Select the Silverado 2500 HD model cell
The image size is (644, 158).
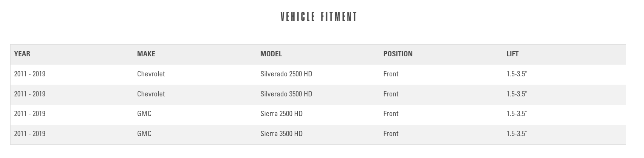click(x=286, y=74)
